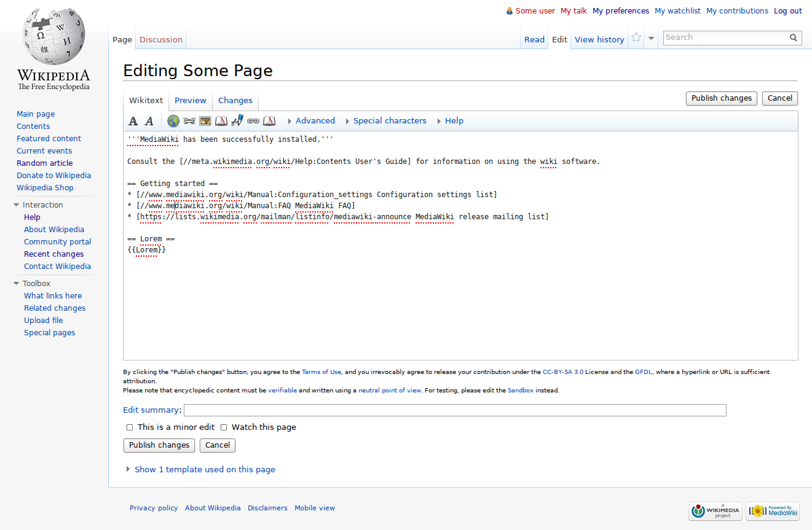
Task: Enable Watch this page checkbox
Action: click(x=224, y=427)
